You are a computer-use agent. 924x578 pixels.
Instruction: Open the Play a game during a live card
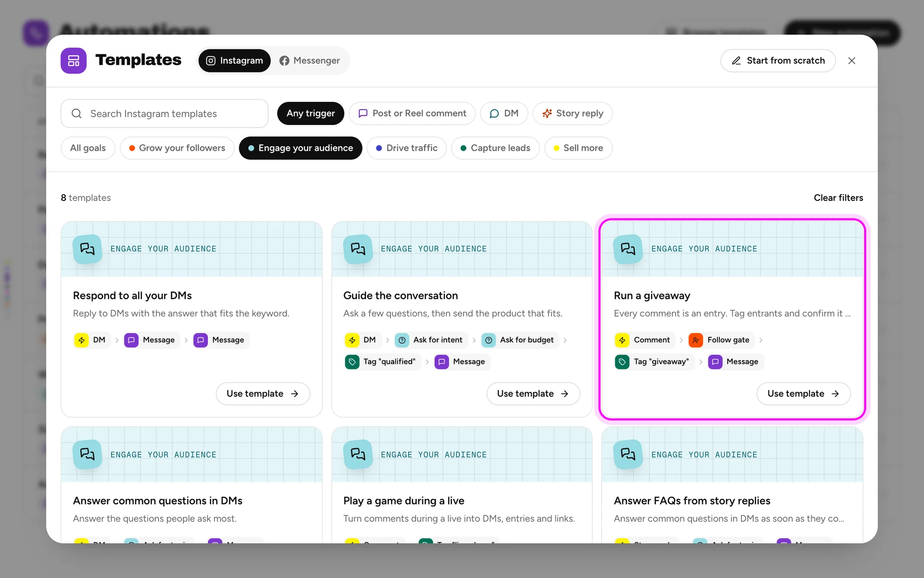coord(462,485)
